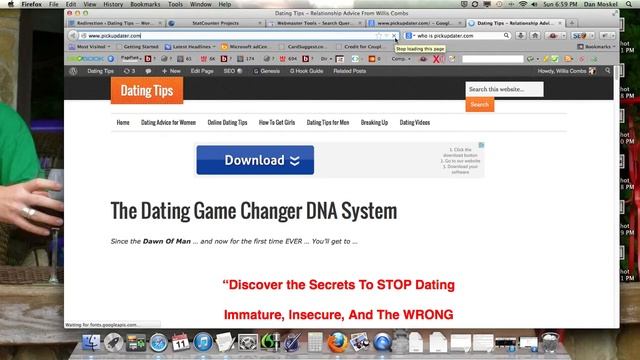
Task: Open the Most Visited bookmarks dropdown
Action: (x=90, y=47)
